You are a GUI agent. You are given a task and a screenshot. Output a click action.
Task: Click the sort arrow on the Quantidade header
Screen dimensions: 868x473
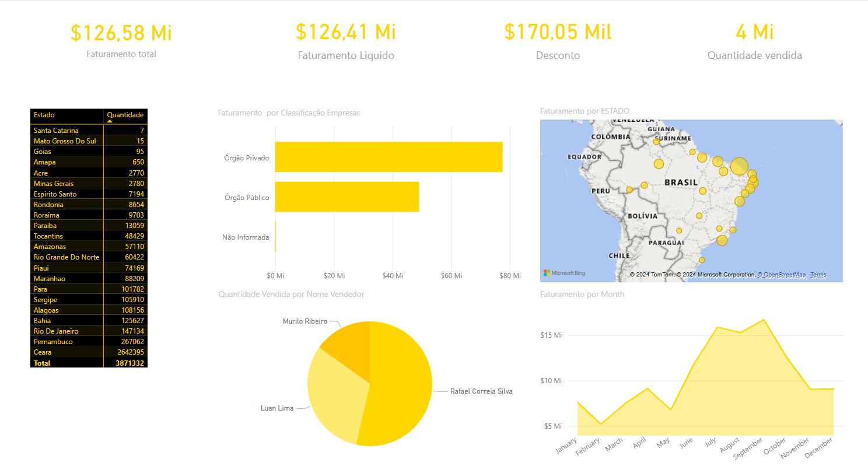pyautogui.click(x=110, y=121)
